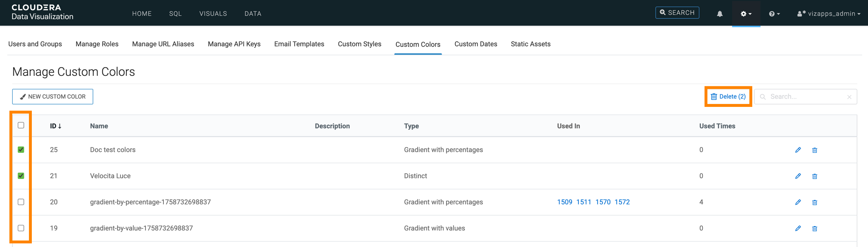Expand the help question mark menu
Screen dimensions: 868x247
tap(774, 14)
